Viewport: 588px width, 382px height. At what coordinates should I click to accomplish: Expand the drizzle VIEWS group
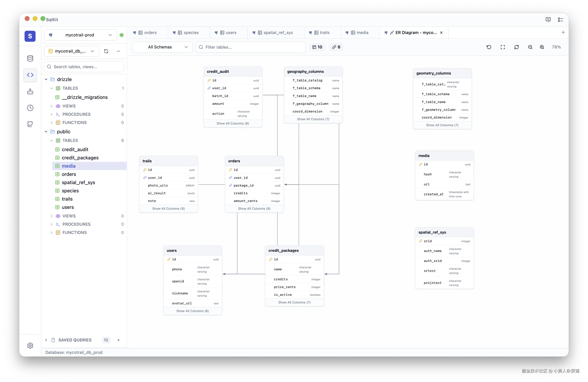point(51,106)
